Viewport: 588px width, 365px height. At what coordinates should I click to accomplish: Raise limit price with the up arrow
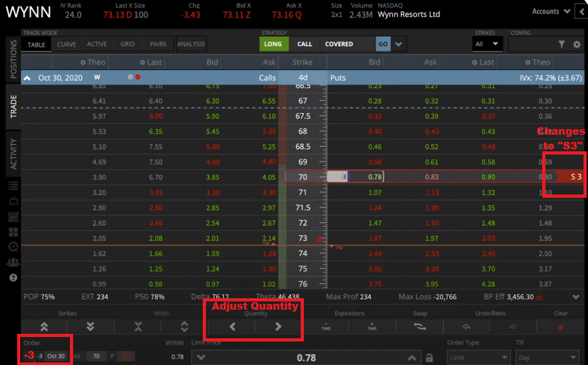(411, 358)
